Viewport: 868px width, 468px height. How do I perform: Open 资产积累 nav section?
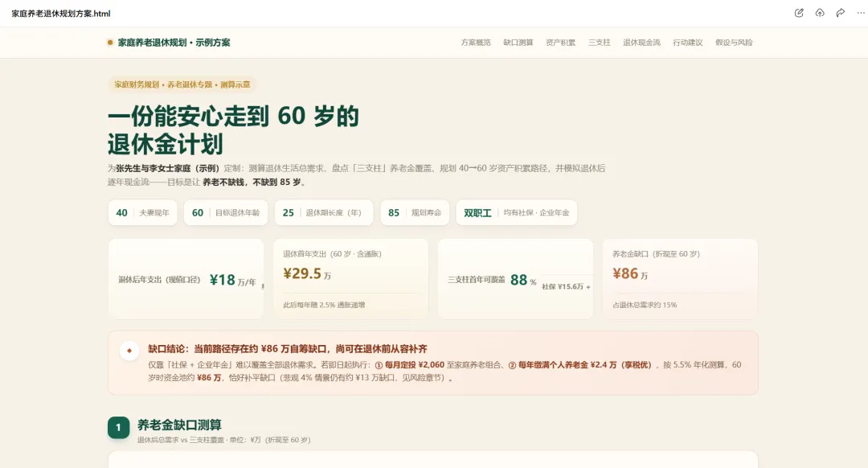(560, 43)
